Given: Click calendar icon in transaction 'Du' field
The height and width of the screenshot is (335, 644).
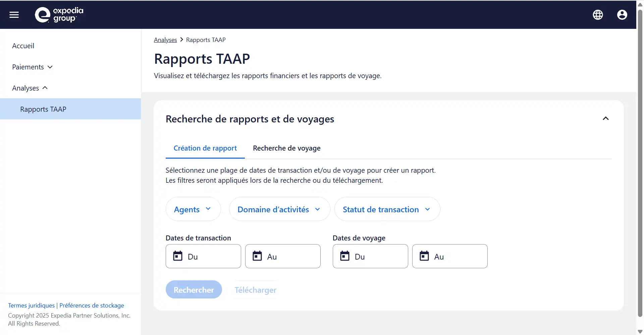Looking at the screenshot, I should (178, 256).
